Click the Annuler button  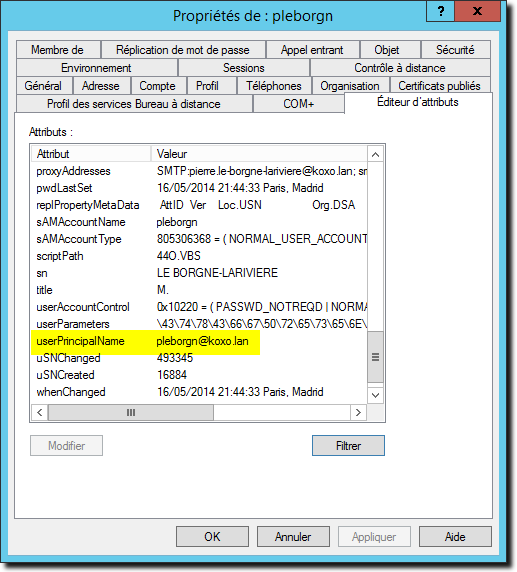tap(293, 537)
